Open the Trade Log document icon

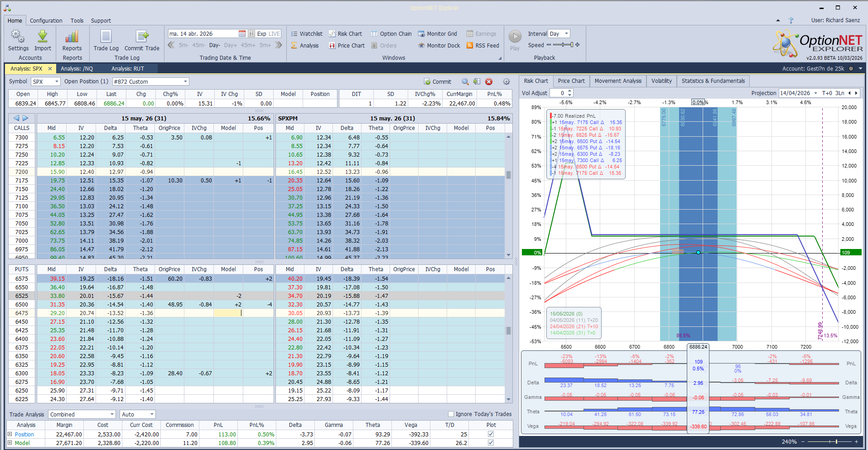[106, 37]
